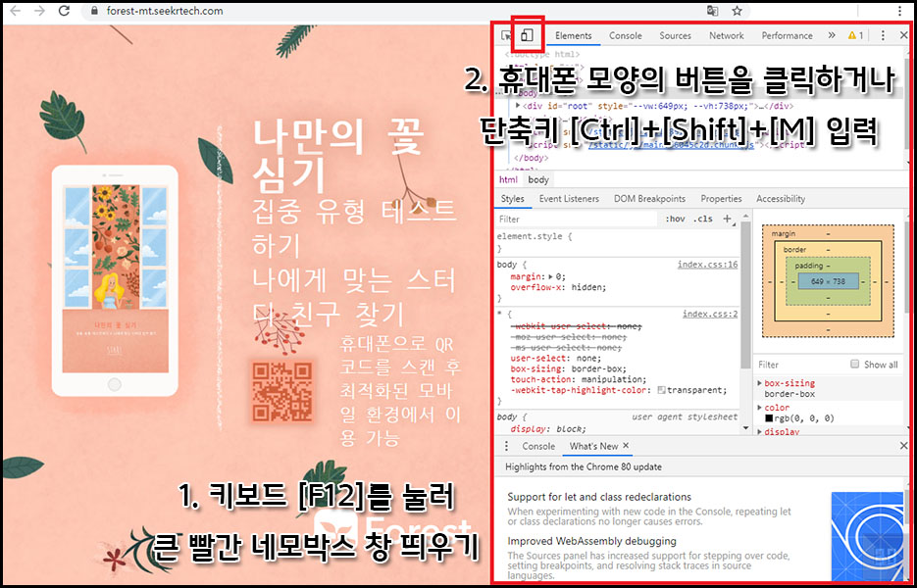Open index.css:2 source link
Image resolution: width=917 pixels, height=588 pixels.
click(x=710, y=314)
